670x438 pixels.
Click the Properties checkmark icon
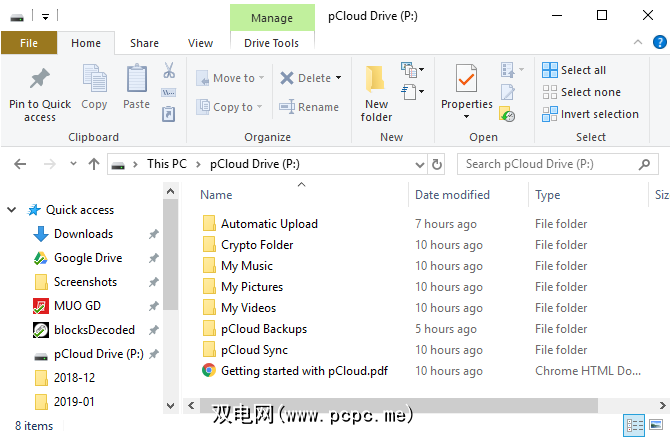[x=466, y=78]
